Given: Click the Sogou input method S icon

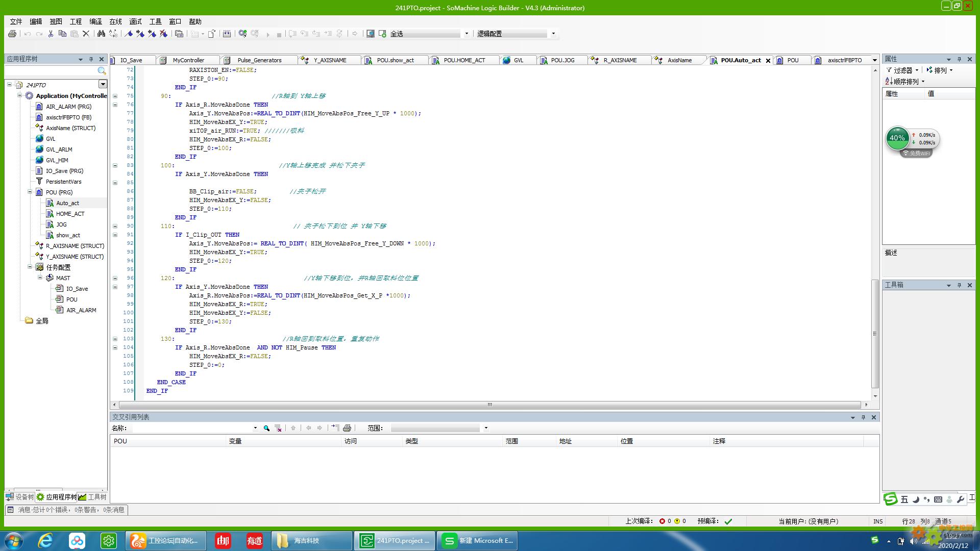Looking at the screenshot, I should point(890,499).
